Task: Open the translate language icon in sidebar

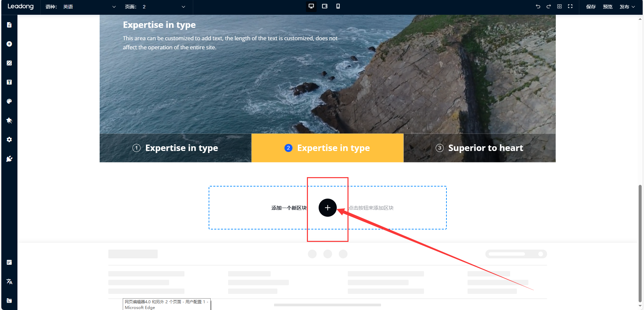Action: (x=9, y=281)
